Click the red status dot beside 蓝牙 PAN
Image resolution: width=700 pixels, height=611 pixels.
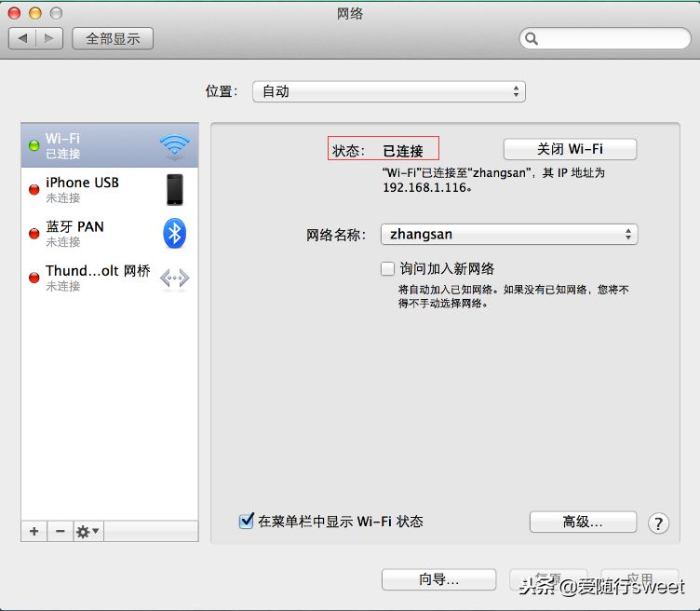tap(34, 234)
